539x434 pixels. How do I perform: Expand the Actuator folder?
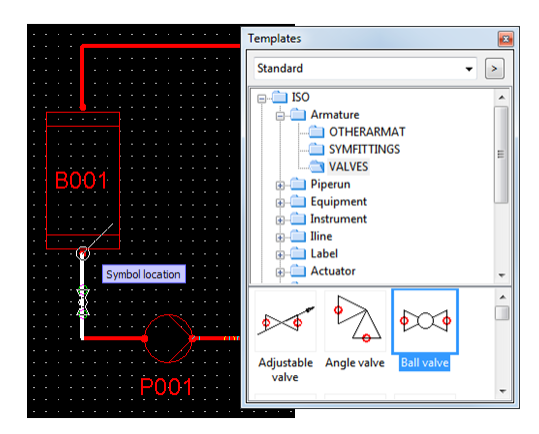point(280,272)
